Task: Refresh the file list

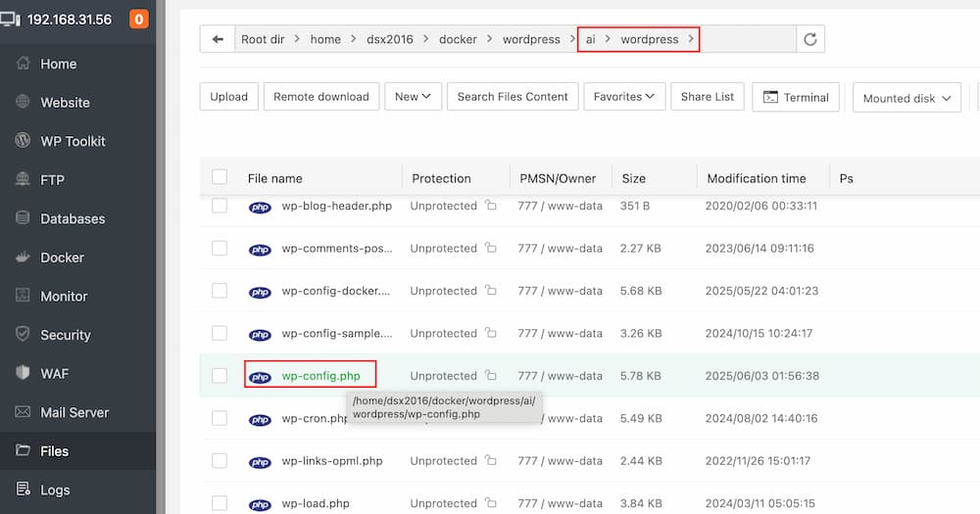Action: [x=810, y=39]
